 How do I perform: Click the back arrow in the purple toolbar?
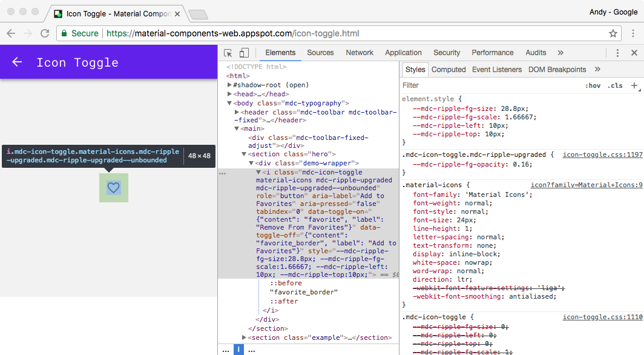click(16, 62)
